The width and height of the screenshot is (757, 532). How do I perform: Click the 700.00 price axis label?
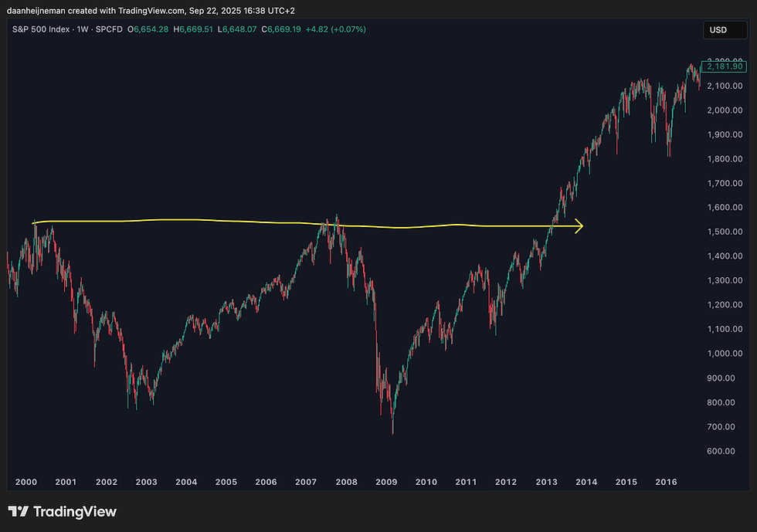click(x=721, y=427)
